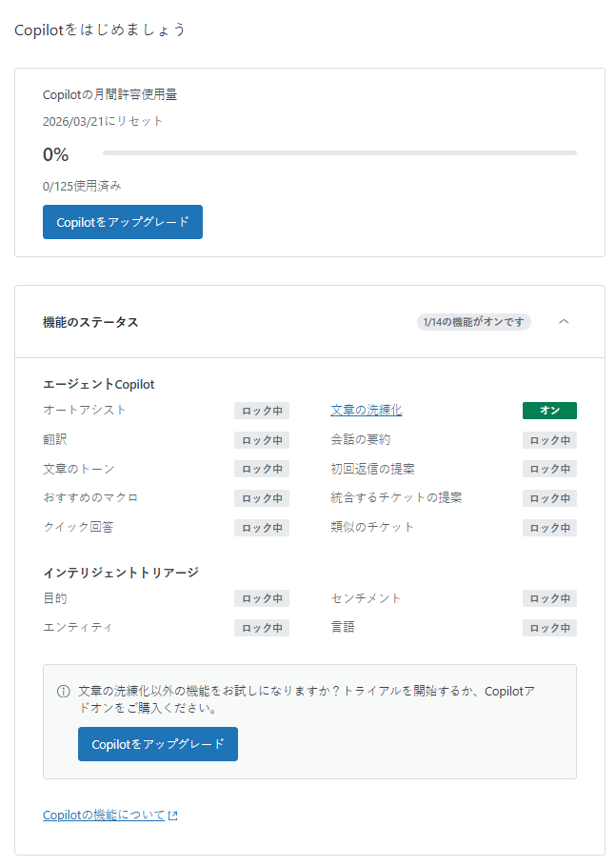Viewport: 616px width, 867px height.
Task: Select the おすすめのマクロ feature label
Action: (90, 498)
